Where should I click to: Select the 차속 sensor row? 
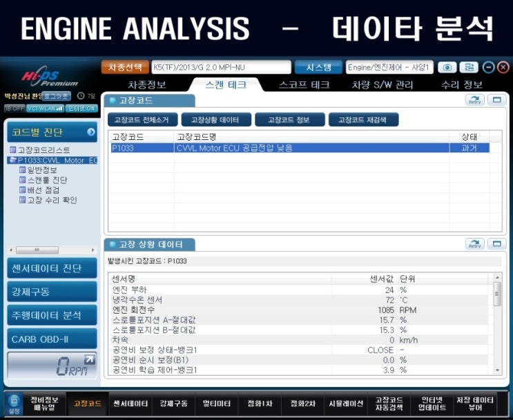coord(300,340)
